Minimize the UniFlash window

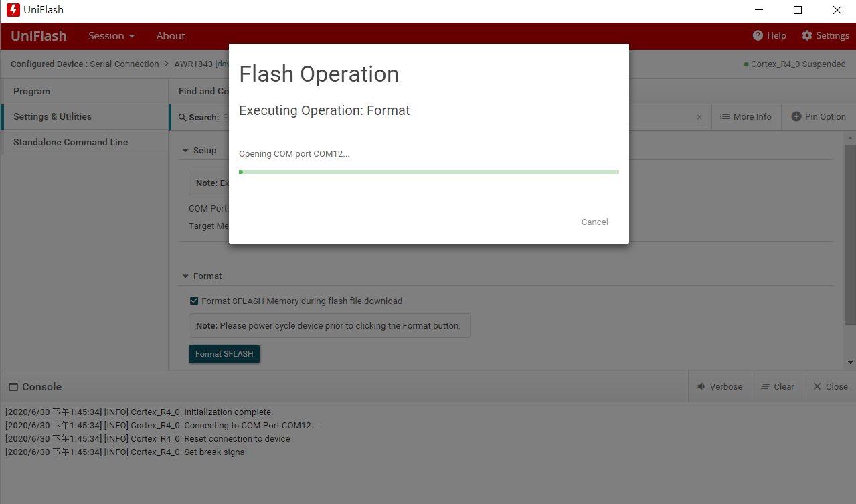pos(758,10)
